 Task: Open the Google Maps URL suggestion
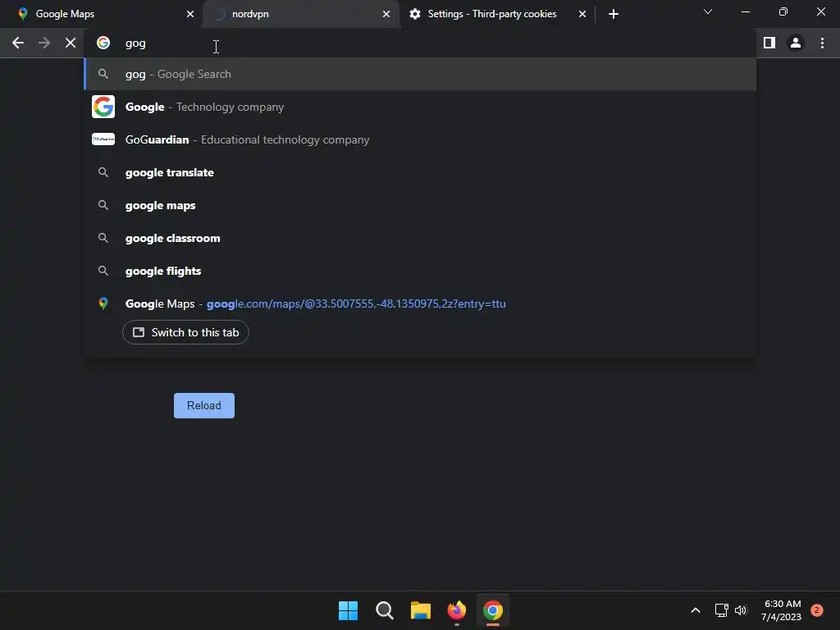coord(421,304)
